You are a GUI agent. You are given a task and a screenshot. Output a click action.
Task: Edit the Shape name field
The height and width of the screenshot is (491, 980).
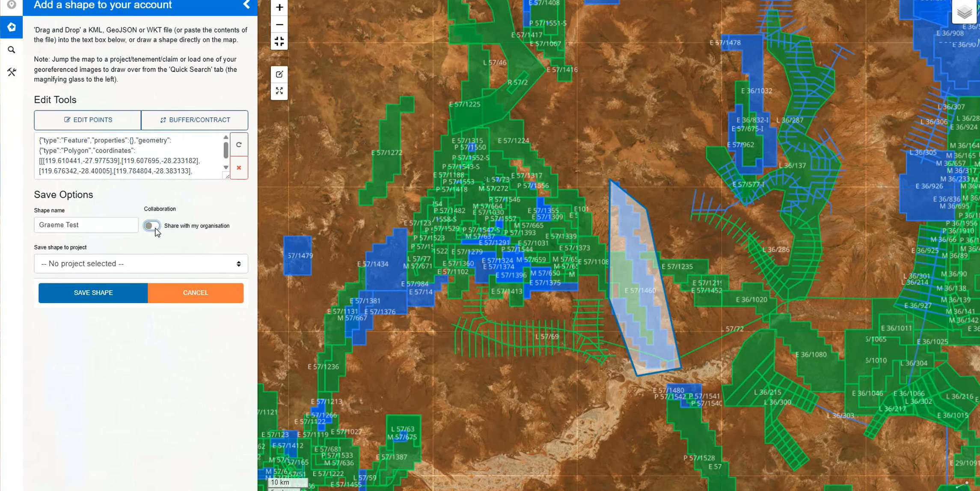coord(86,225)
